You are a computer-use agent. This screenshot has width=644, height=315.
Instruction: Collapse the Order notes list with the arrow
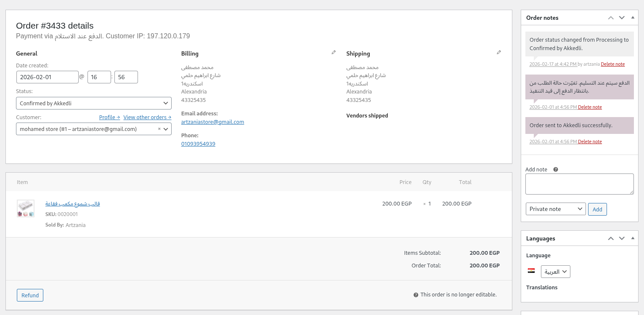point(633,17)
